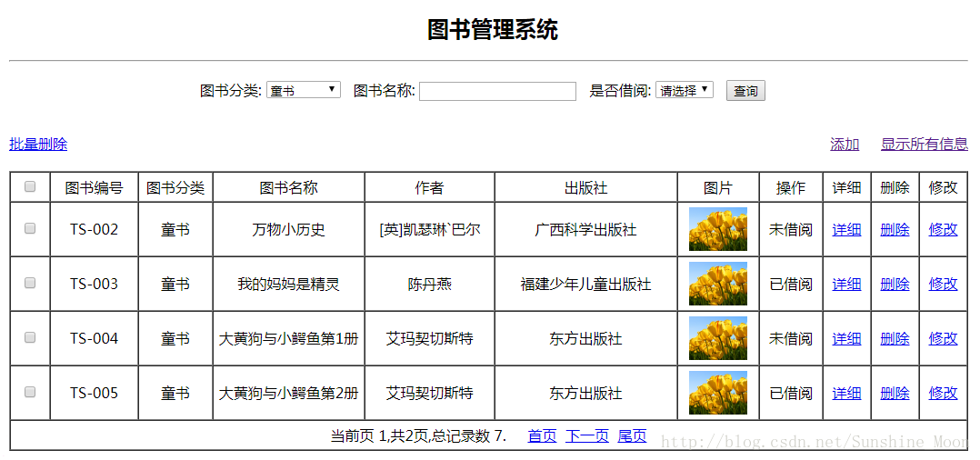Delete book TS-005 via 删除 link

895,393
